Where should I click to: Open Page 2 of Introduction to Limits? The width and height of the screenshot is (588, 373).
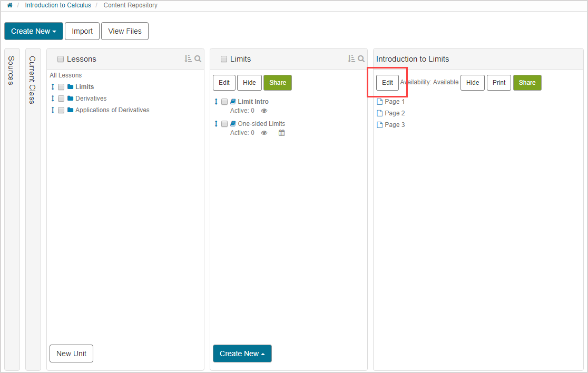(395, 113)
